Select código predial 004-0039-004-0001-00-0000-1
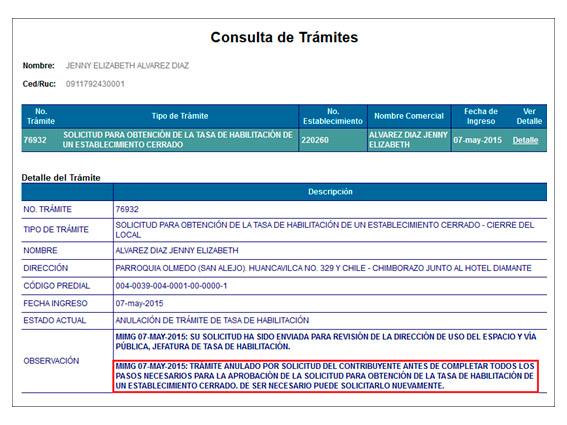Image resolution: width=567 pixels, height=425 pixels. point(171,286)
